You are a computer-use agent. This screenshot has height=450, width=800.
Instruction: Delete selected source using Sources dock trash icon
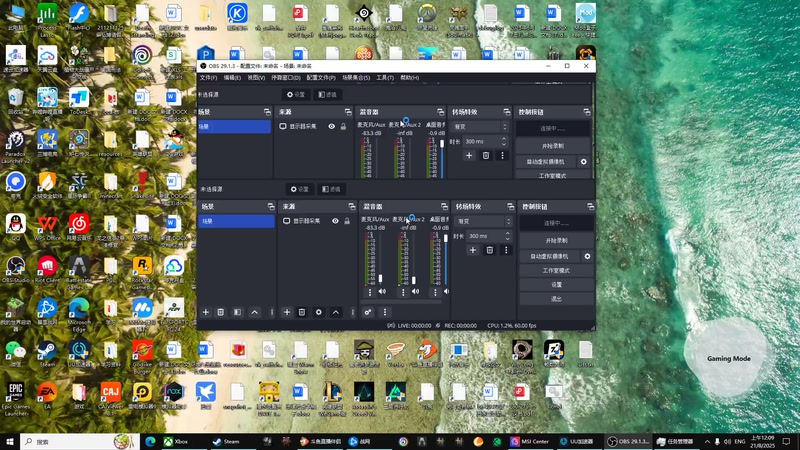coord(302,312)
